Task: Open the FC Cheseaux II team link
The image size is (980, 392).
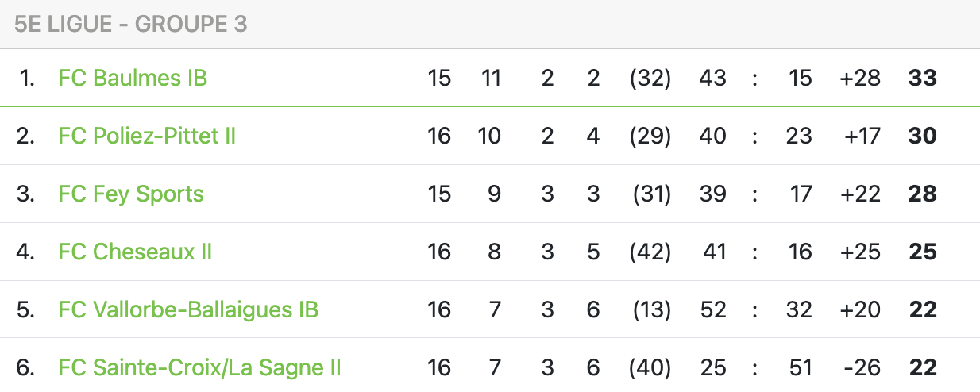Action: click(x=135, y=252)
